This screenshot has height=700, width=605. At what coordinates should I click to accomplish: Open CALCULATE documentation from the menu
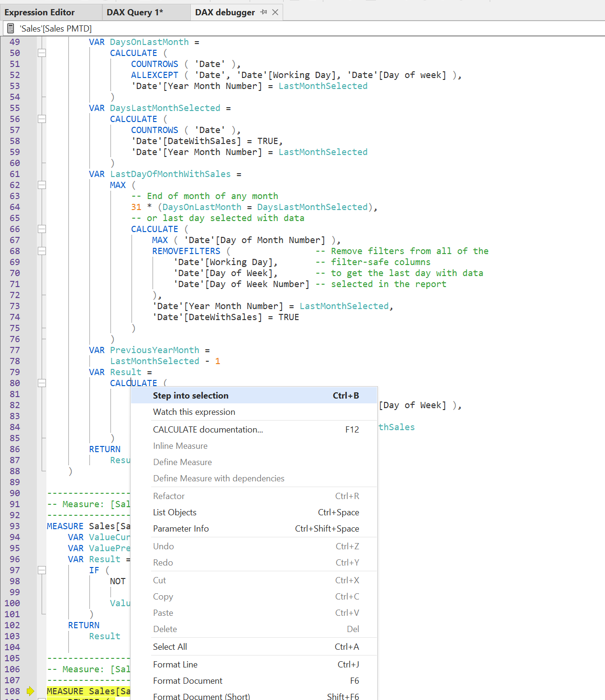[208, 430]
